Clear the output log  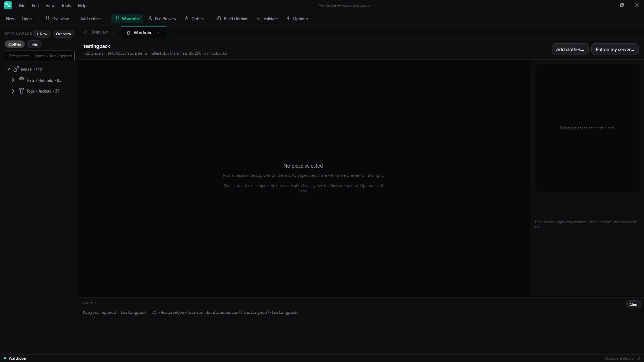634,304
